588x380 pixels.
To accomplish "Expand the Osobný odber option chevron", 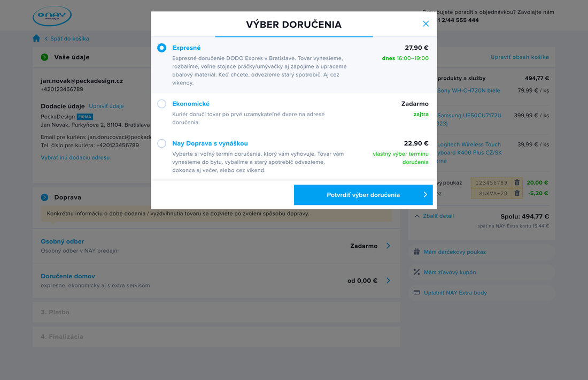I will (388, 246).
